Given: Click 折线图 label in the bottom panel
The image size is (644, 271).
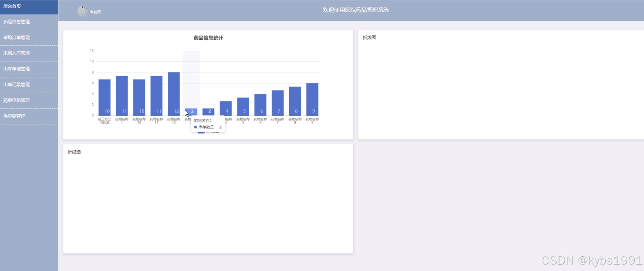Looking at the screenshot, I should [x=74, y=152].
